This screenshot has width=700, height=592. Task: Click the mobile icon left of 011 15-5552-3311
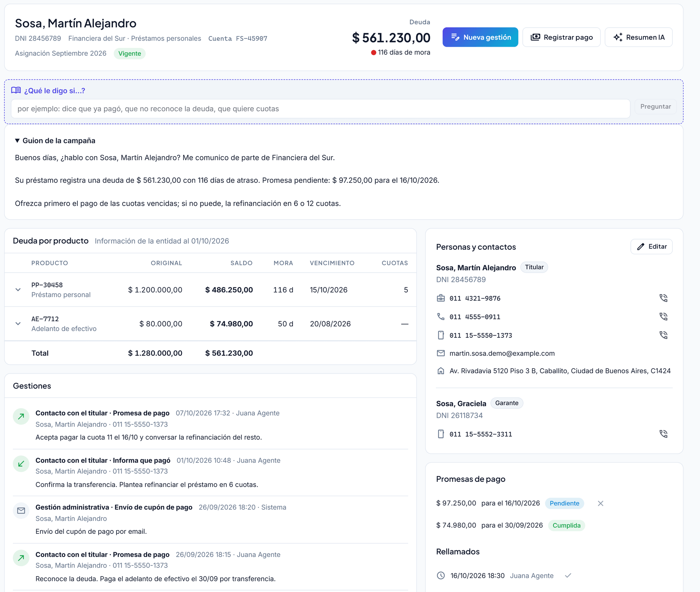441,434
